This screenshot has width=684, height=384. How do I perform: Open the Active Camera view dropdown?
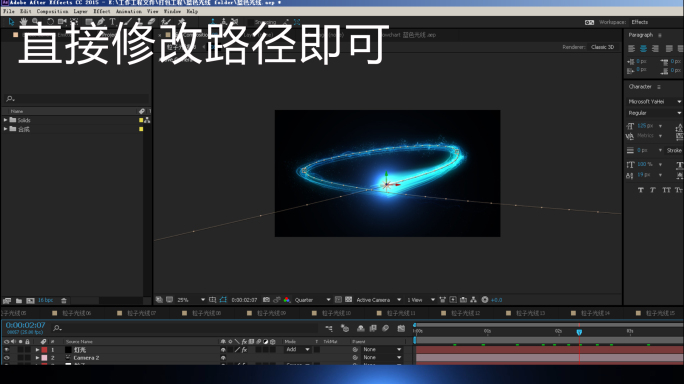point(379,300)
